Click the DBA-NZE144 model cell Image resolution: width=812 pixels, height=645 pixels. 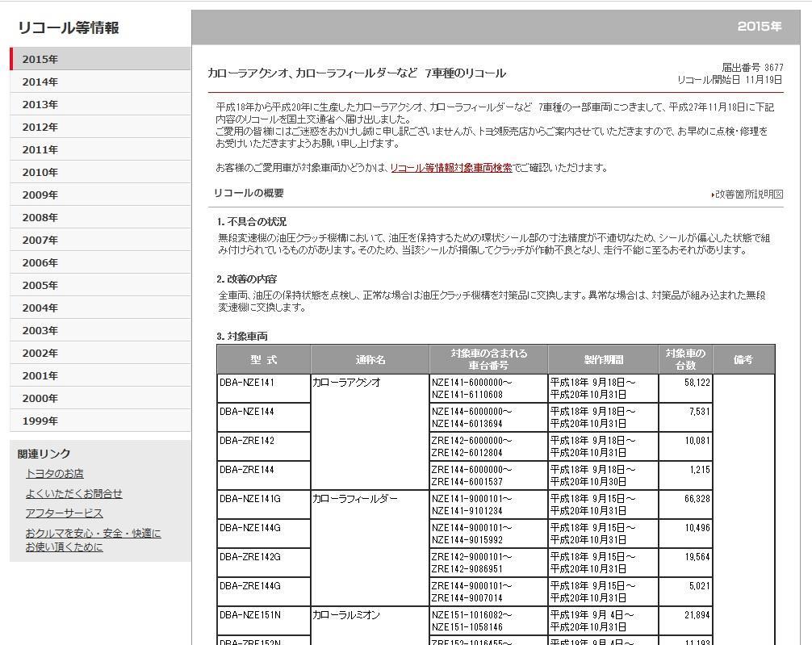(x=264, y=417)
